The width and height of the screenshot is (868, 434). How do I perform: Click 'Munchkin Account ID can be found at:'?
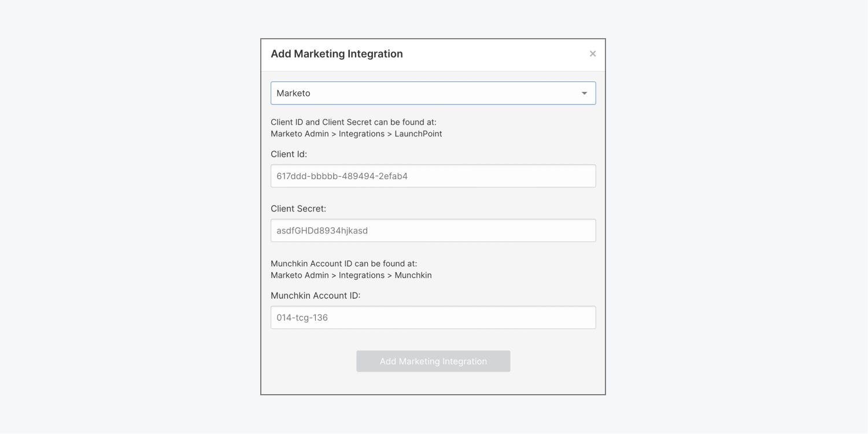click(343, 264)
